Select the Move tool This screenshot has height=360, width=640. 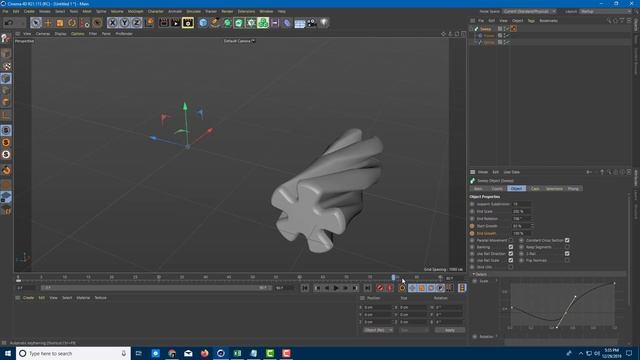48,23
